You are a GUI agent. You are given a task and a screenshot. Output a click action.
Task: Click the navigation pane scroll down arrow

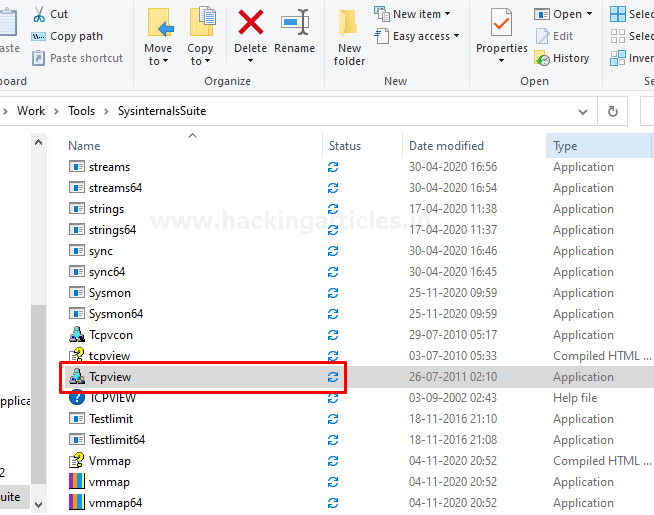click(38, 505)
